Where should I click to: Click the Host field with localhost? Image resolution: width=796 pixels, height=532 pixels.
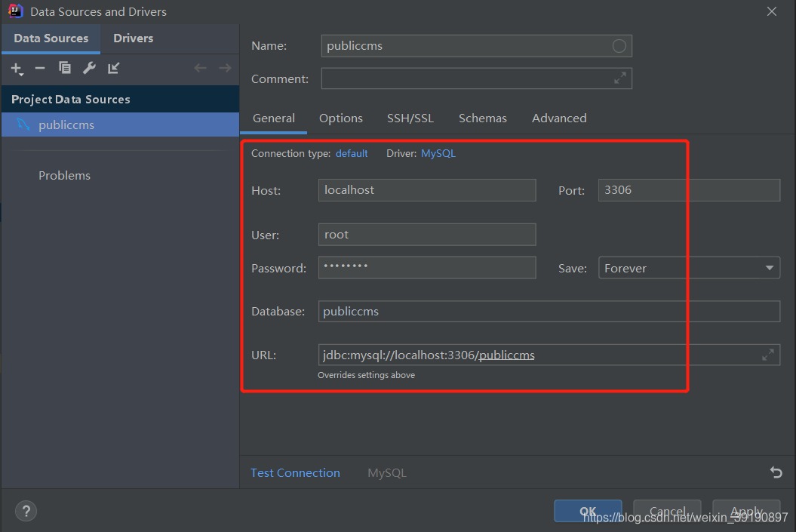[x=427, y=190]
